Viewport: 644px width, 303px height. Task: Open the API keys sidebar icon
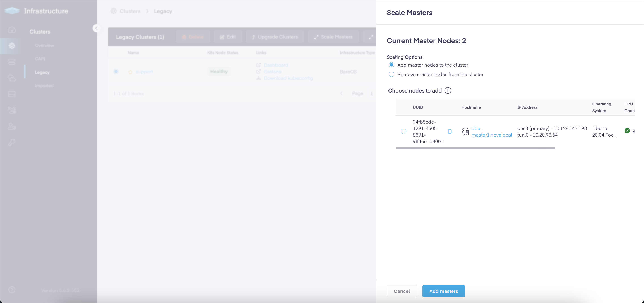[12, 142]
